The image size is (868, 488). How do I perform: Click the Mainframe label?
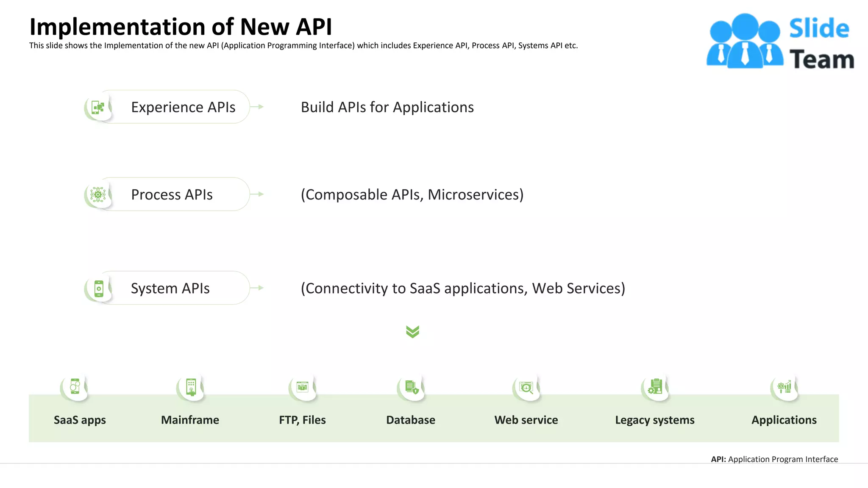pyautogui.click(x=190, y=420)
